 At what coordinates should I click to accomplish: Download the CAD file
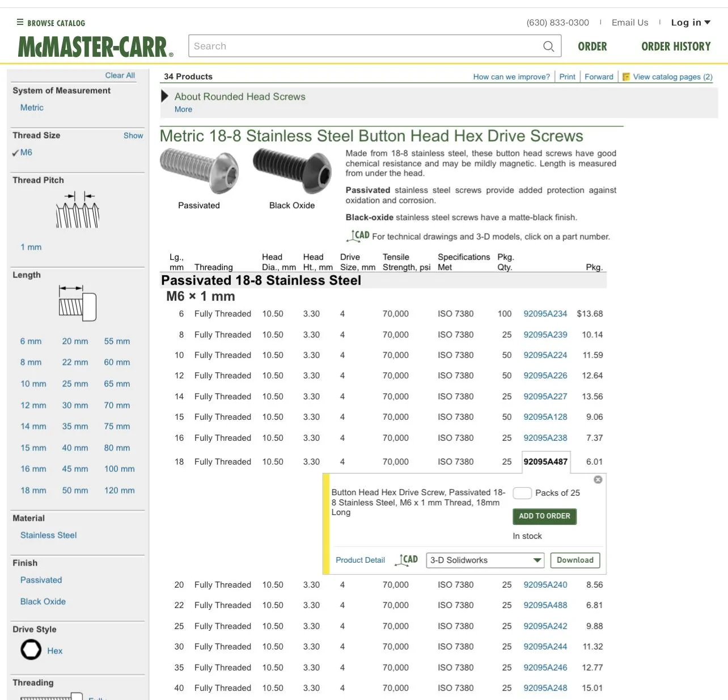click(575, 560)
